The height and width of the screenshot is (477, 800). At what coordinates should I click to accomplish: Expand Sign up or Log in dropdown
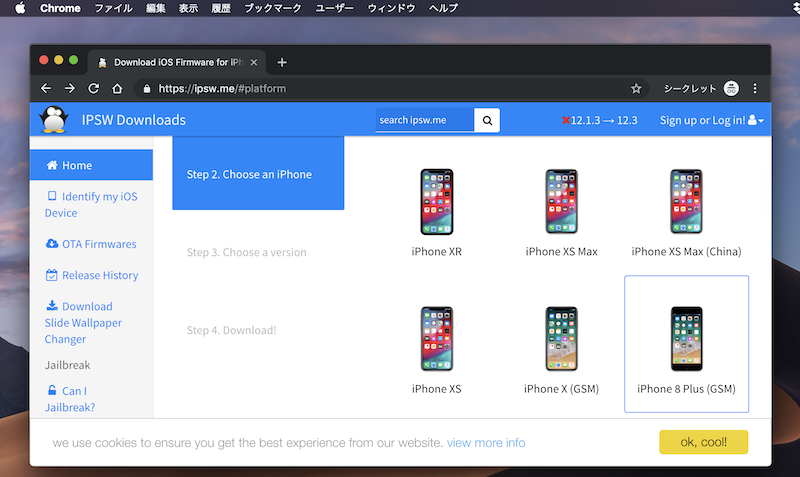pyautogui.click(x=711, y=121)
